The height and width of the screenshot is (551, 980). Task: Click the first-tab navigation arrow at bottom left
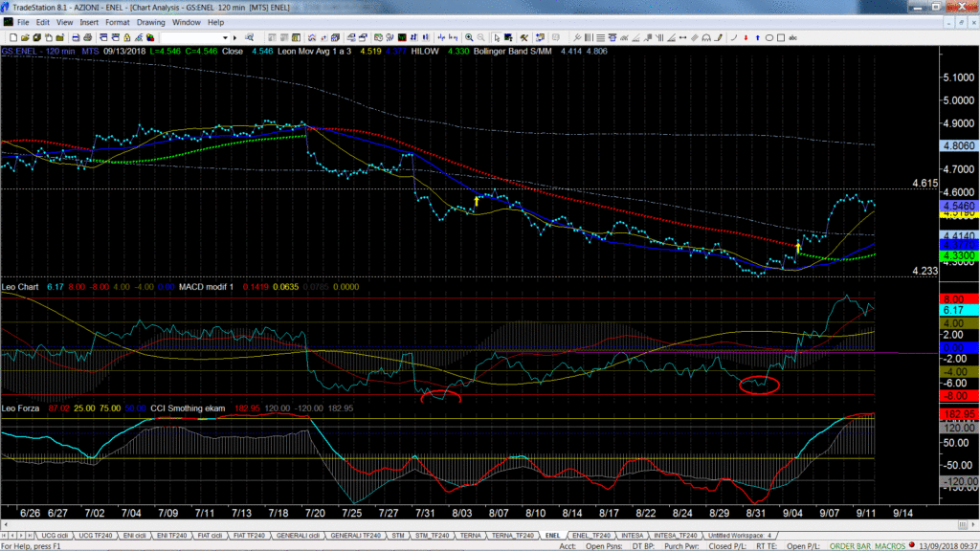click(5, 536)
